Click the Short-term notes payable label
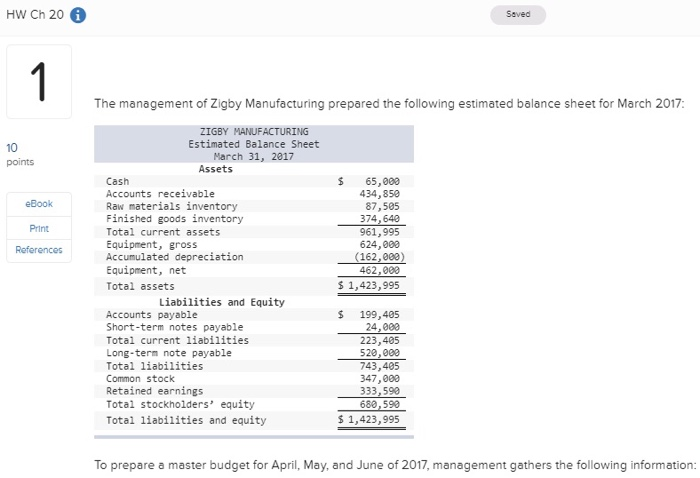Viewport: 700px width, 478px height. point(175,327)
